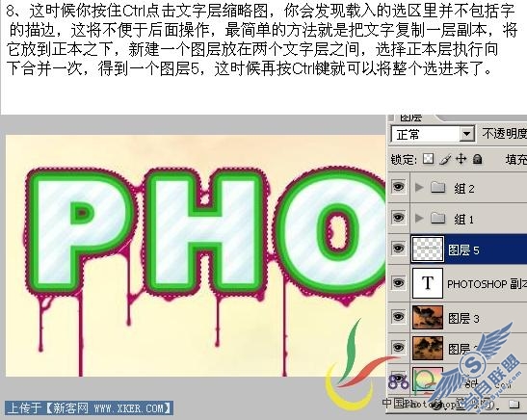Open the 正常 blend mode dropdown

(x=433, y=135)
